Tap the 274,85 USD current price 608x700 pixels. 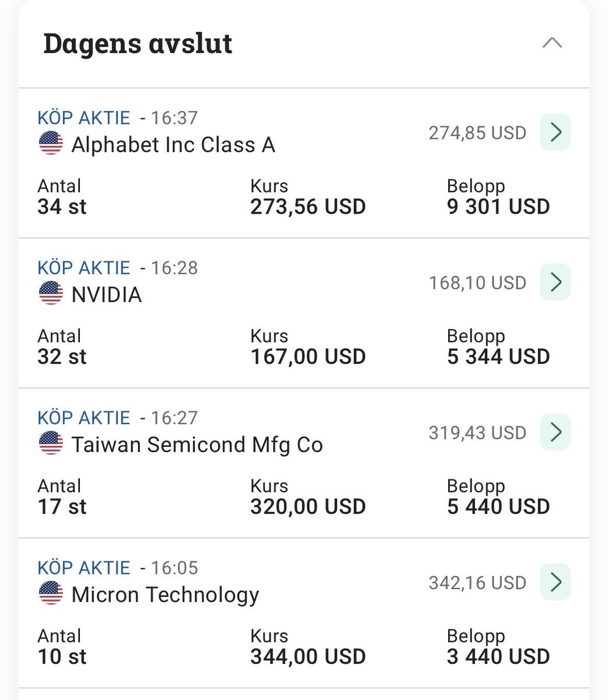click(477, 133)
